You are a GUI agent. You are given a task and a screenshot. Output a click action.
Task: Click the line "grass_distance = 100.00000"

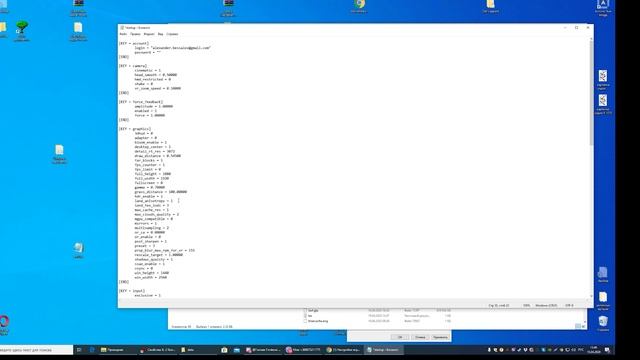[160, 192]
